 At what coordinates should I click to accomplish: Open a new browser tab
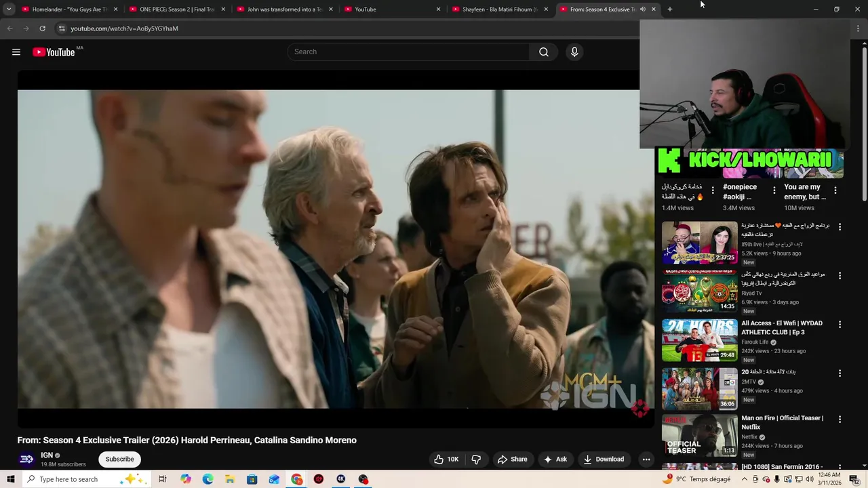point(669,9)
